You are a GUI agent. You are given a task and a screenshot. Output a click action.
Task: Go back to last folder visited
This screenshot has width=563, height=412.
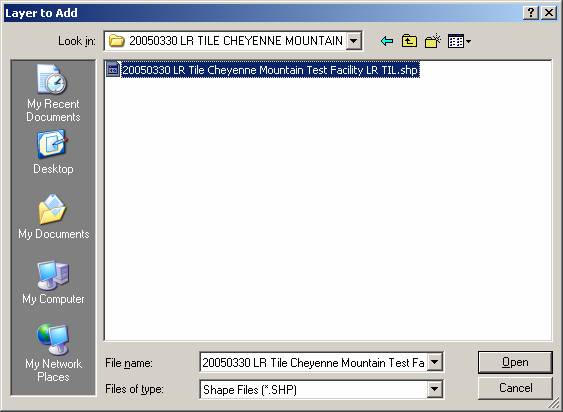click(387, 41)
